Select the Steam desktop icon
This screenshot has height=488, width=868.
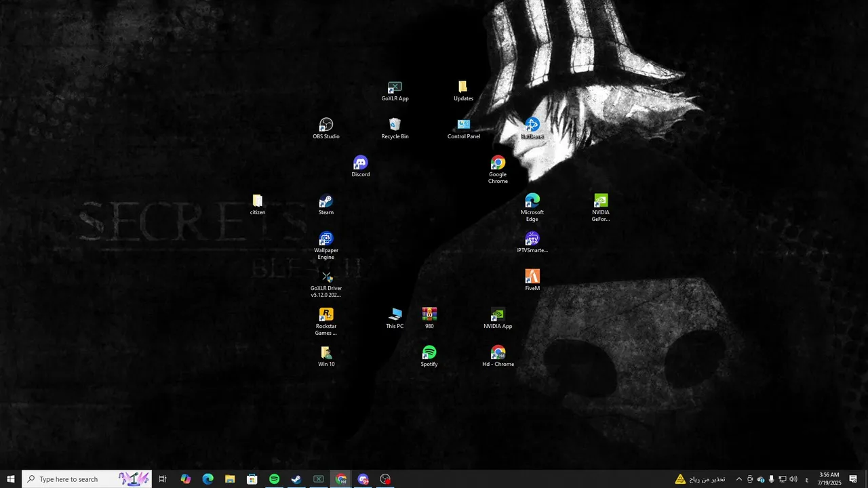[x=326, y=205]
